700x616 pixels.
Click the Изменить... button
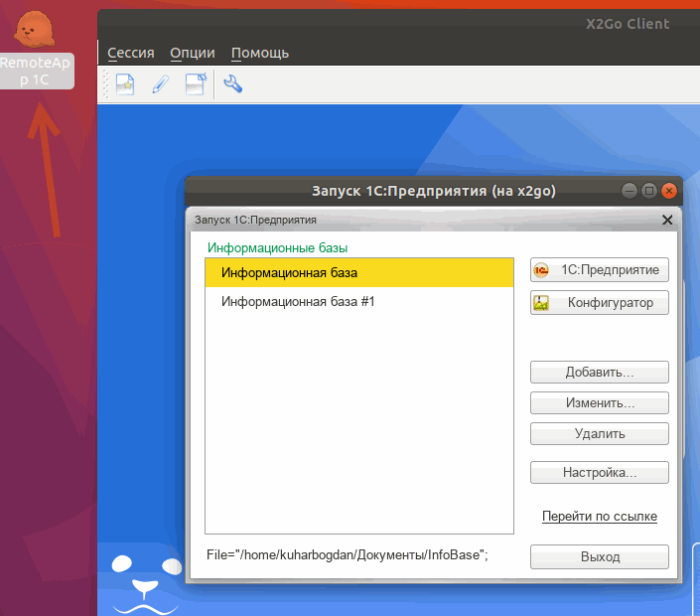(600, 403)
